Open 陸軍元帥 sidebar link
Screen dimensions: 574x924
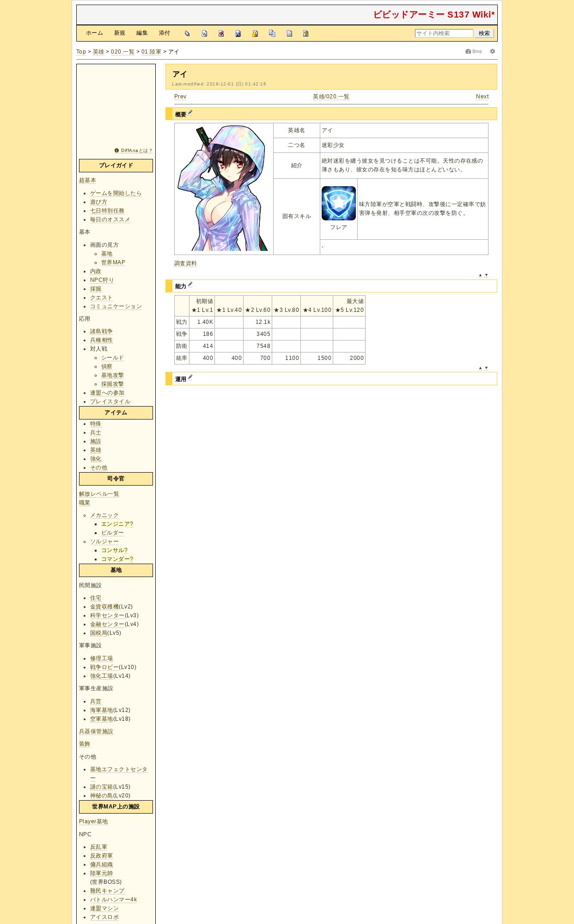(x=101, y=873)
